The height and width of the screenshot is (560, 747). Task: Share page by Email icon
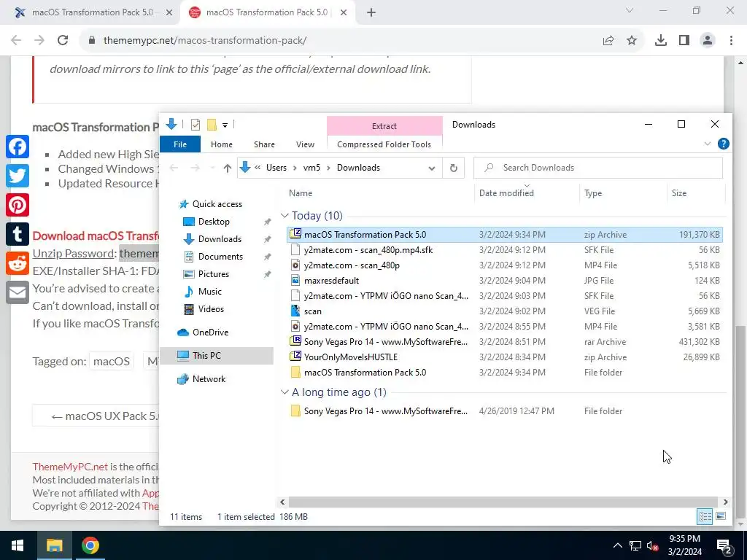click(x=18, y=292)
